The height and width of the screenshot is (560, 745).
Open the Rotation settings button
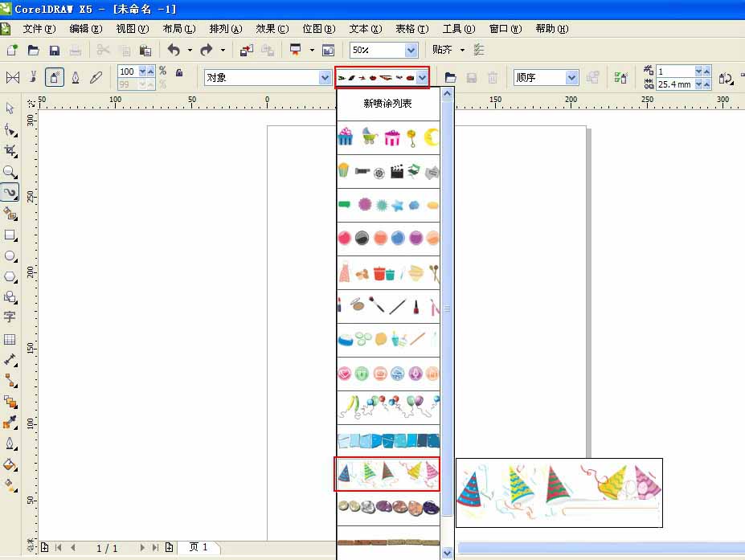pyautogui.click(x=726, y=78)
